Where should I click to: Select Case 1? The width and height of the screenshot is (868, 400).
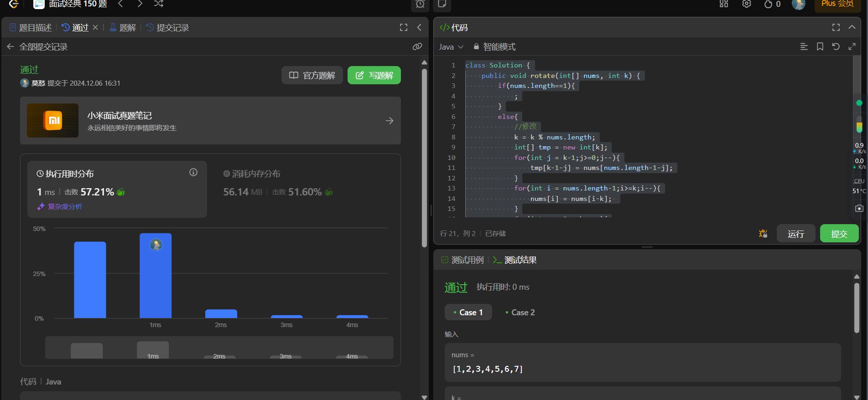[x=468, y=312]
